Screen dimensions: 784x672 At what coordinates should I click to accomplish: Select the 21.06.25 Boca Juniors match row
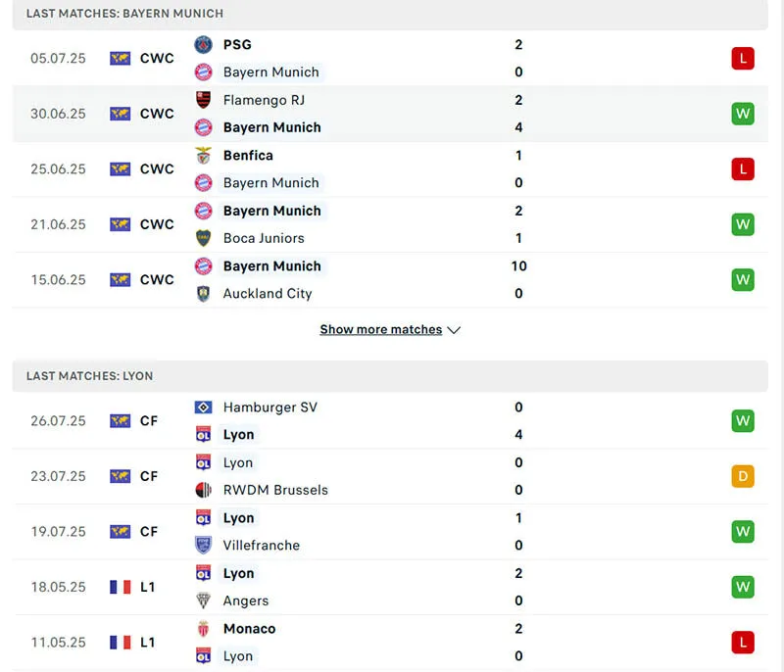pos(392,224)
